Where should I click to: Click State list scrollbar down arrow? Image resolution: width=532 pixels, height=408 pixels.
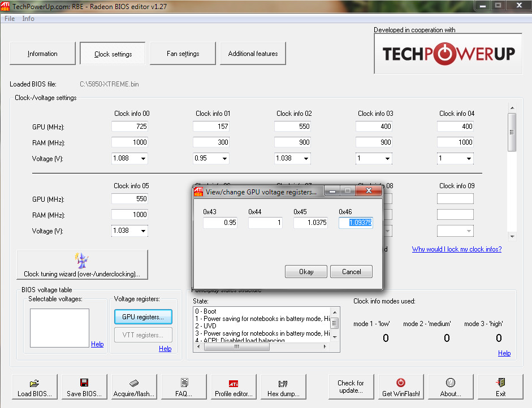click(x=335, y=337)
